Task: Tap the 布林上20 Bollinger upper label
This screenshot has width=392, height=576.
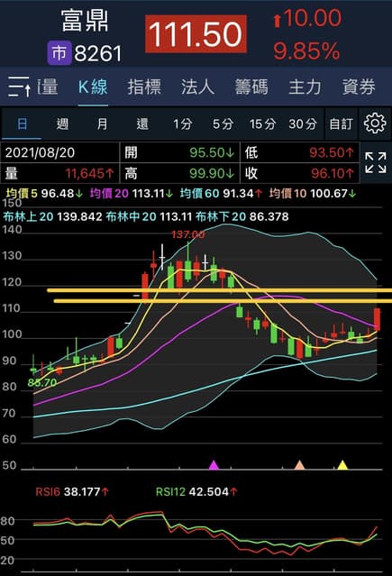Action: (x=28, y=216)
